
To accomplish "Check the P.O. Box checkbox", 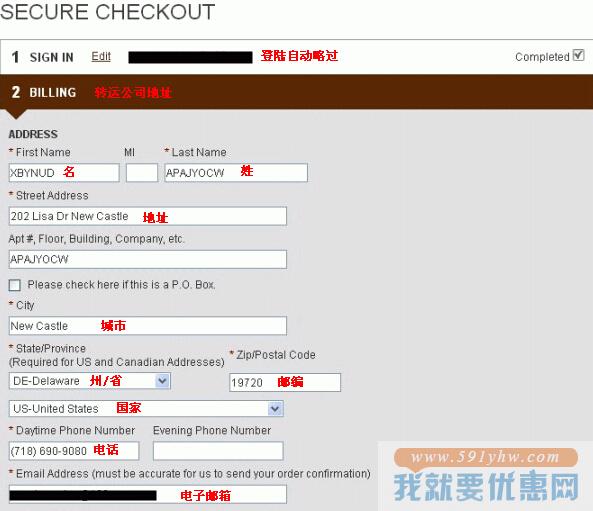I will 15,285.
